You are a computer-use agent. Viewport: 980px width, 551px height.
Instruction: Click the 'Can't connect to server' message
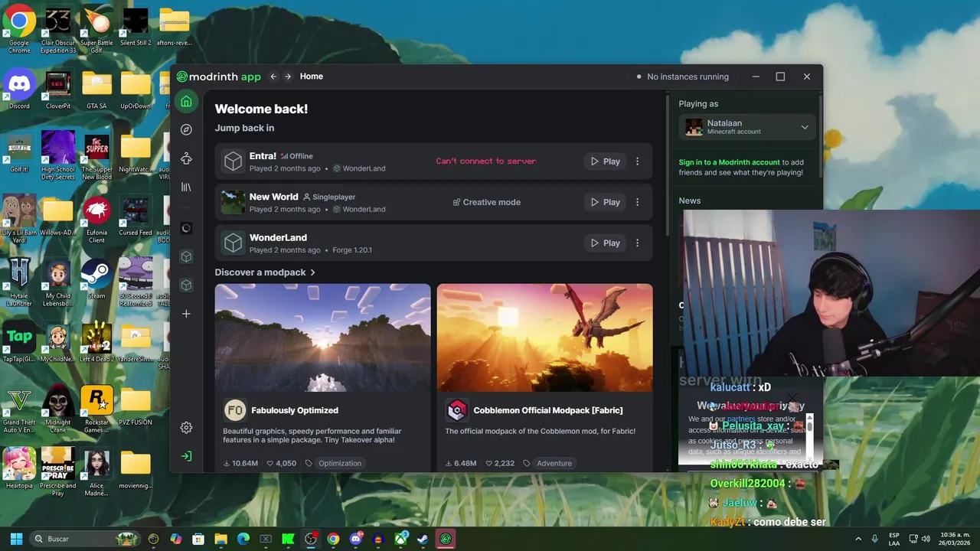tap(486, 161)
